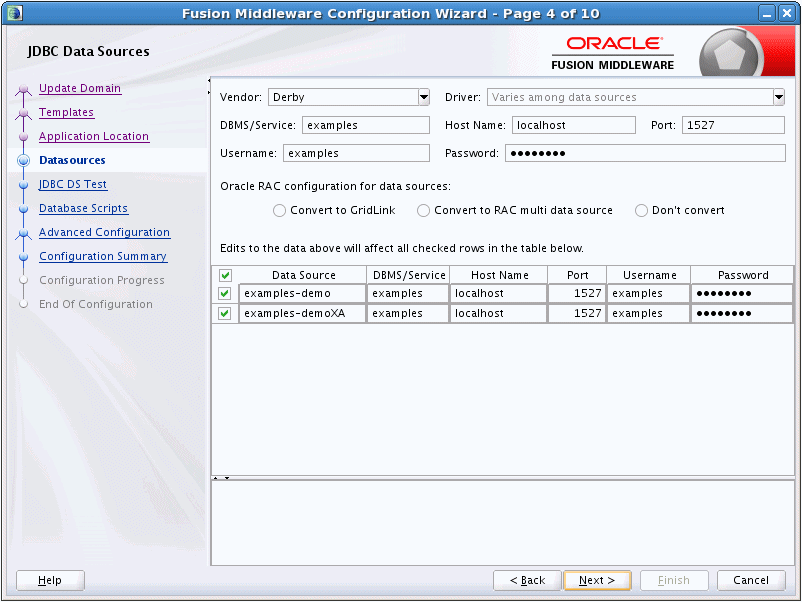Click the Username column header
This screenshot has width=802, height=602.
click(x=649, y=275)
